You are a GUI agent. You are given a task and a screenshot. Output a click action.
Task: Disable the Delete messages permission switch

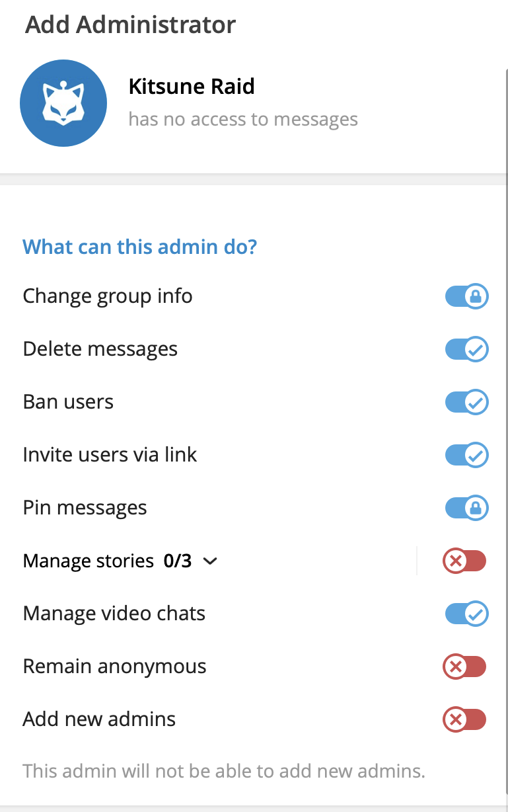(x=466, y=349)
